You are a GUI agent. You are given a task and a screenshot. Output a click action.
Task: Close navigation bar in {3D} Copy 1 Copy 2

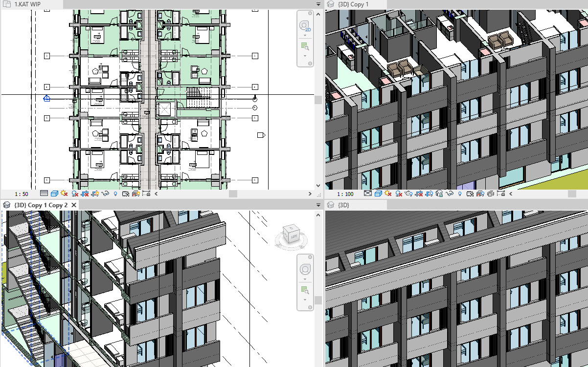tap(310, 257)
